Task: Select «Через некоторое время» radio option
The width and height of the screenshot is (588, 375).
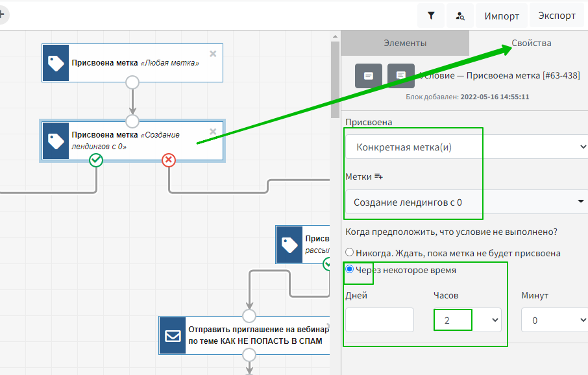Action: click(350, 270)
